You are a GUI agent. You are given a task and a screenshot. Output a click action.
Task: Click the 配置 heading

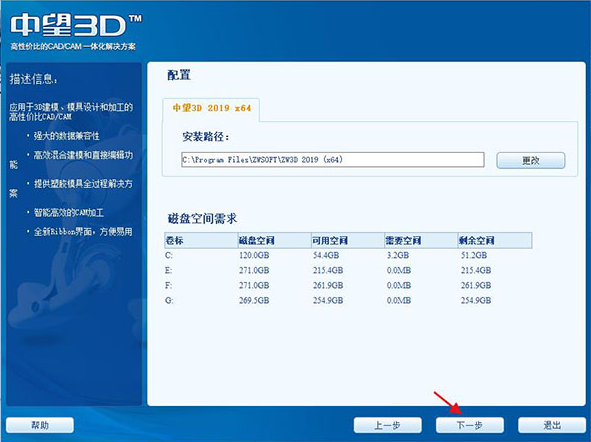(179, 75)
